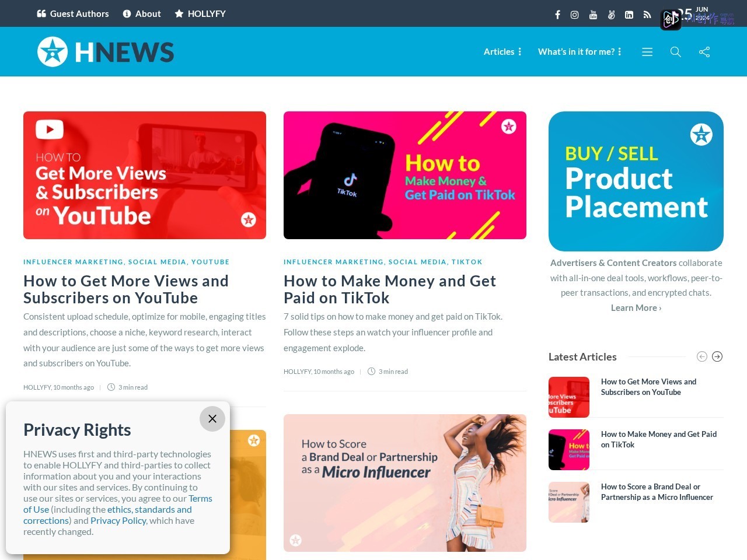Screen dimensions: 747x560
Task: Click the Learn More link
Action: [x=636, y=308]
